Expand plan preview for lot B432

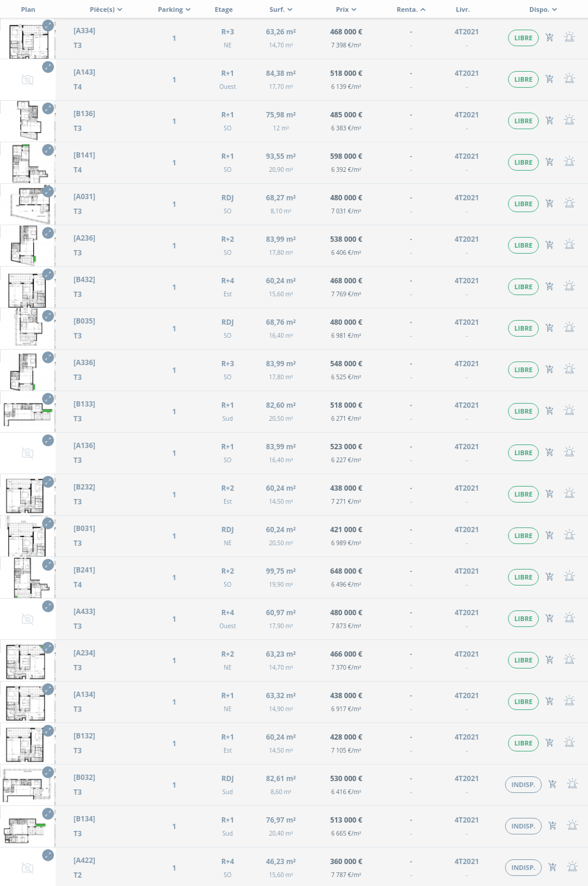(48, 274)
